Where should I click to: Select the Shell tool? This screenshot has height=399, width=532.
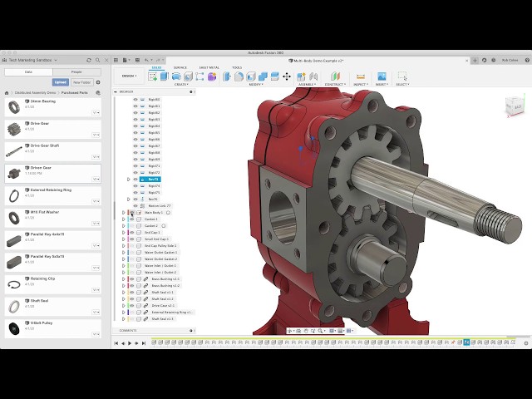click(251, 76)
